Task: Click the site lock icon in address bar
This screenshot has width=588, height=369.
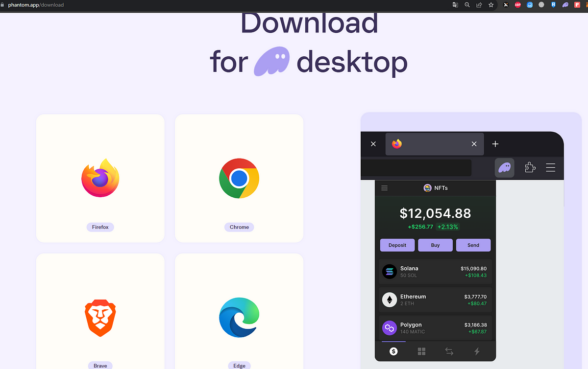Action: tap(2, 5)
